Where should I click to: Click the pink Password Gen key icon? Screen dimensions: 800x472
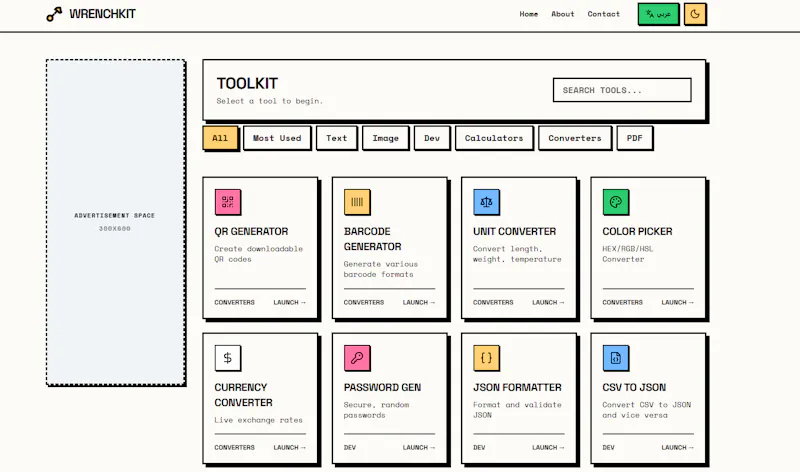click(357, 358)
